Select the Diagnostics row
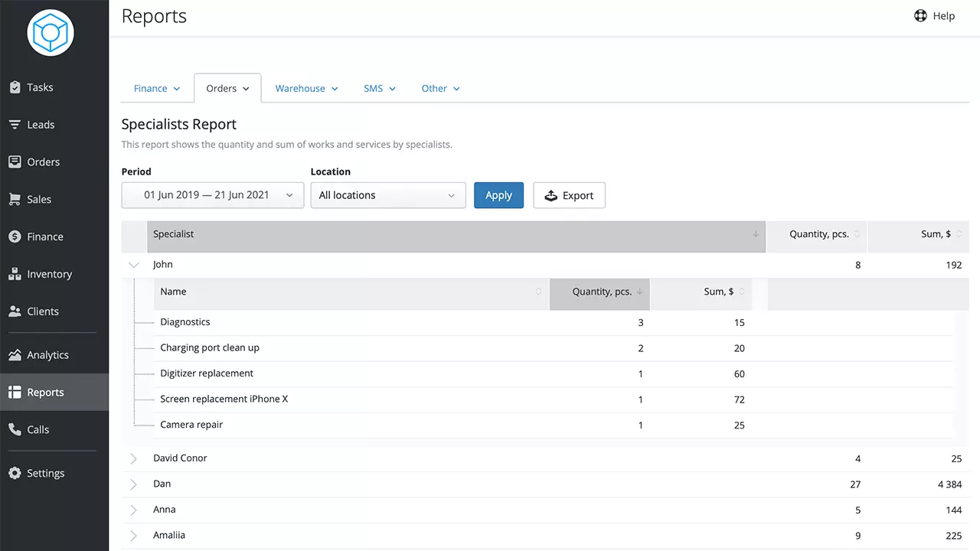The height and width of the screenshot is (551, 980). tap(554, 323)
